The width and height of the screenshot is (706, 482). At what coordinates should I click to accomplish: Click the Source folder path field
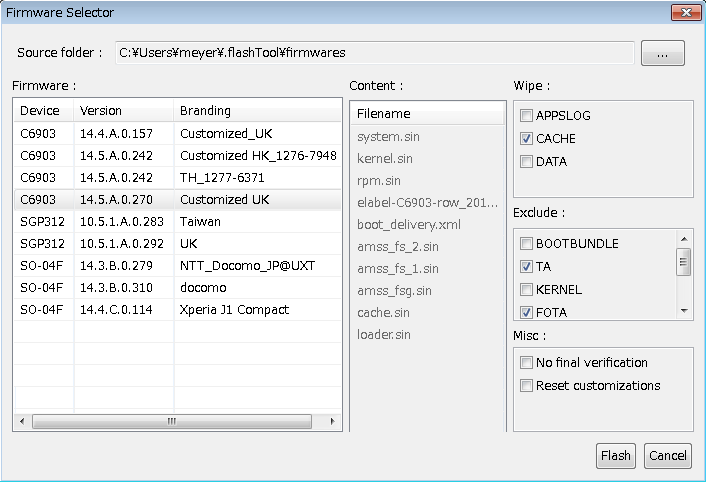click(x=375, y=53)
